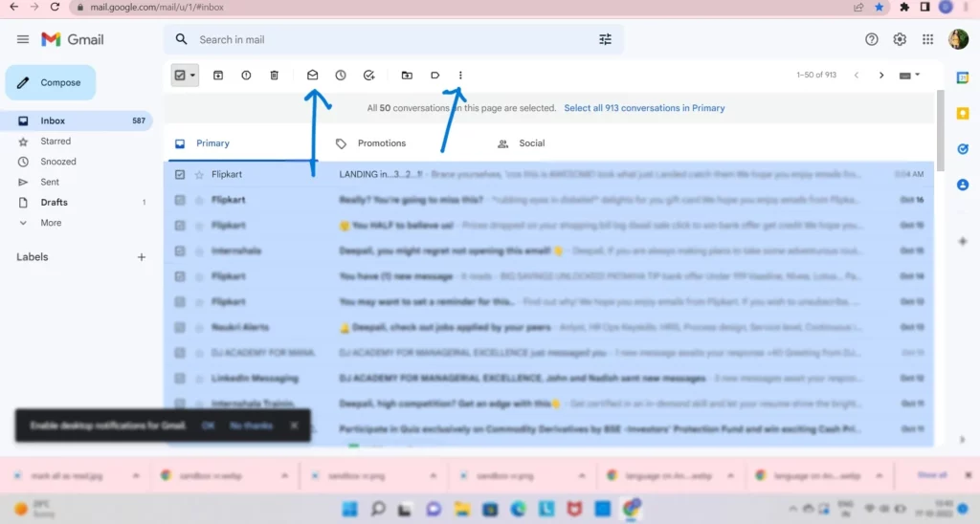Open the taskbar Search magnifier

377,509
